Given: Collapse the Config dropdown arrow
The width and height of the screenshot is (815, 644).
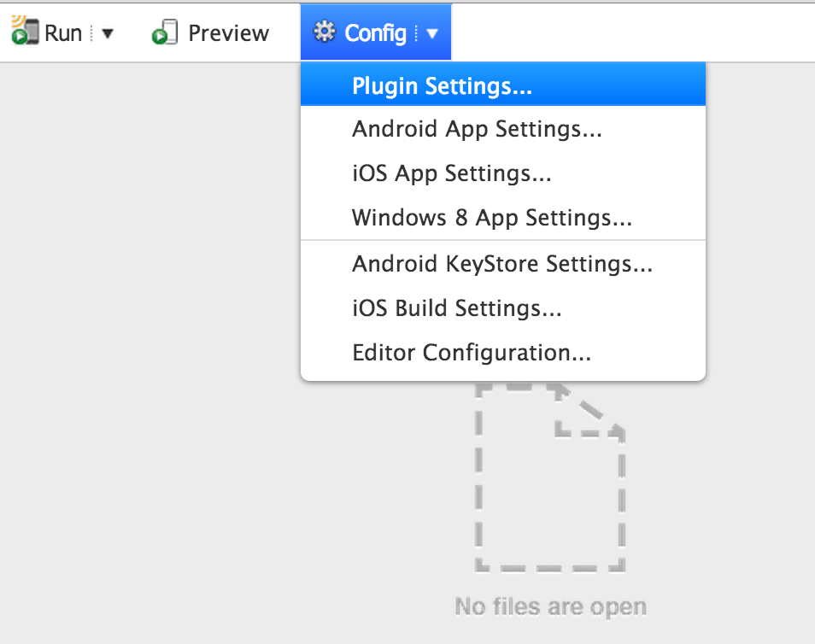Looking at the screenshot, I should [432, 34].
